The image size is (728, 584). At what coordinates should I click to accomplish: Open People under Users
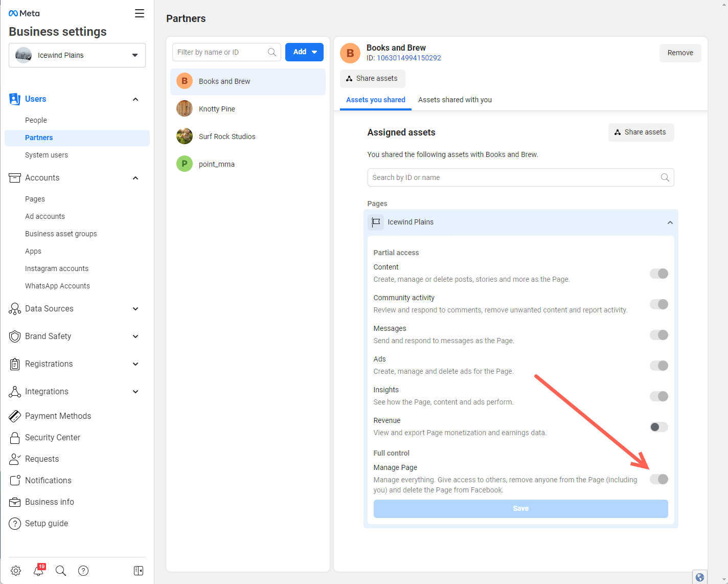click(36, 120)
